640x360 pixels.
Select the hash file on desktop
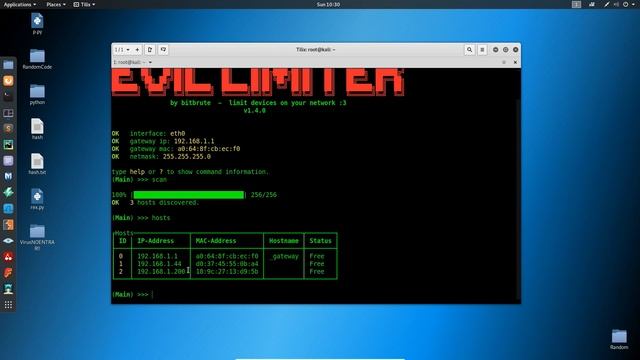(x=37, y=129)
